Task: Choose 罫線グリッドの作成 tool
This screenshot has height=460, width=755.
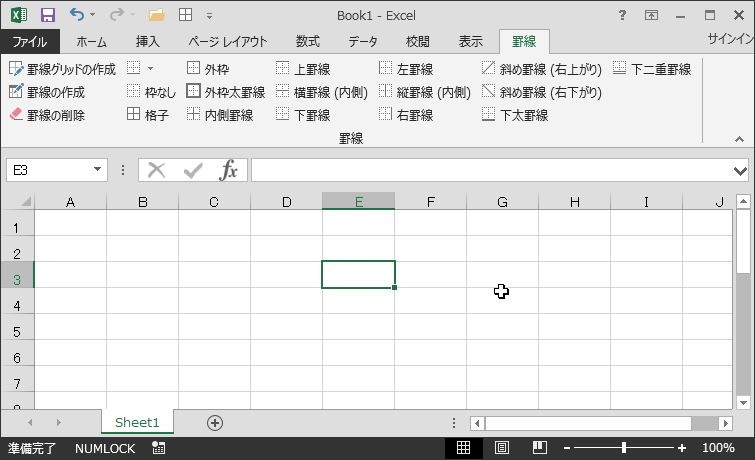Action: tap(62, 69)
